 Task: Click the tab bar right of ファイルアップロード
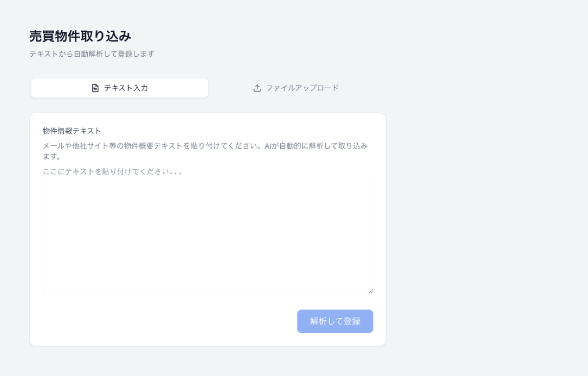coord(367,88)
